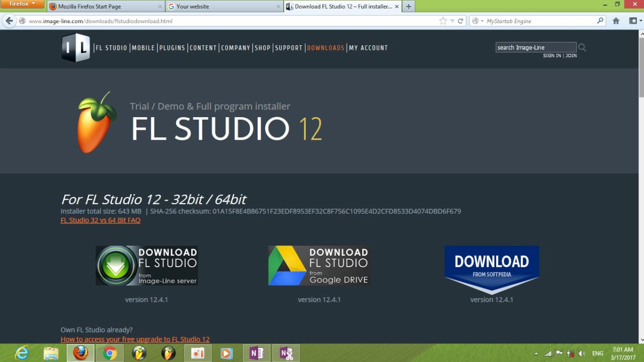Open the PowerPoint-style orange taskbar app
The image size is (644, 362).
click(197, 353)
